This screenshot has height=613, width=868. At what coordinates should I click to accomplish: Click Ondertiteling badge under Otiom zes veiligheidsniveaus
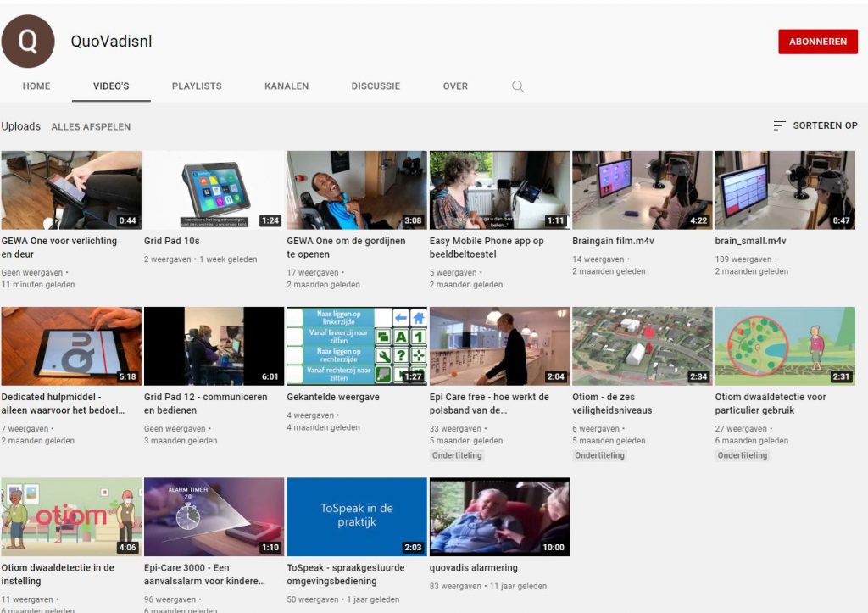[x=599, y=455]
